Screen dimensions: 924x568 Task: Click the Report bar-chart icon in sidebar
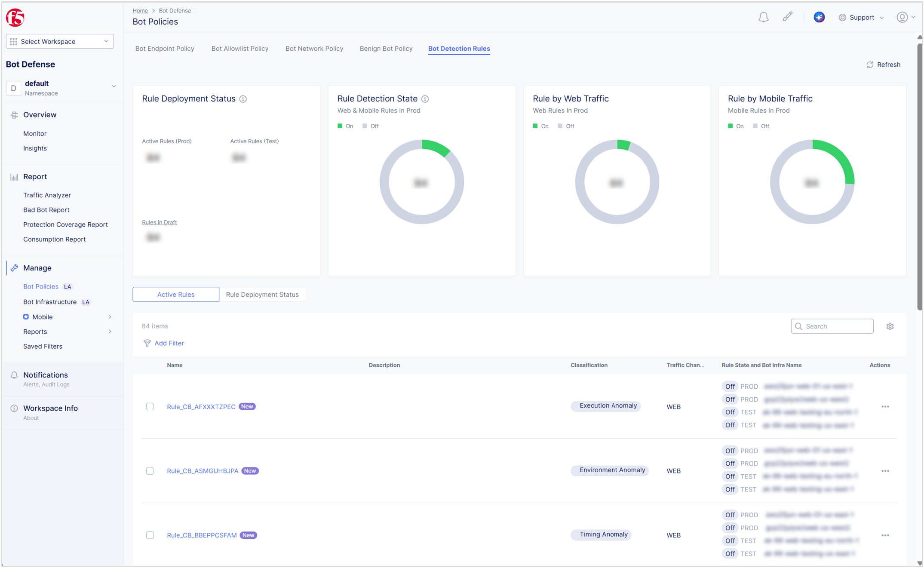tap(13, 176)
